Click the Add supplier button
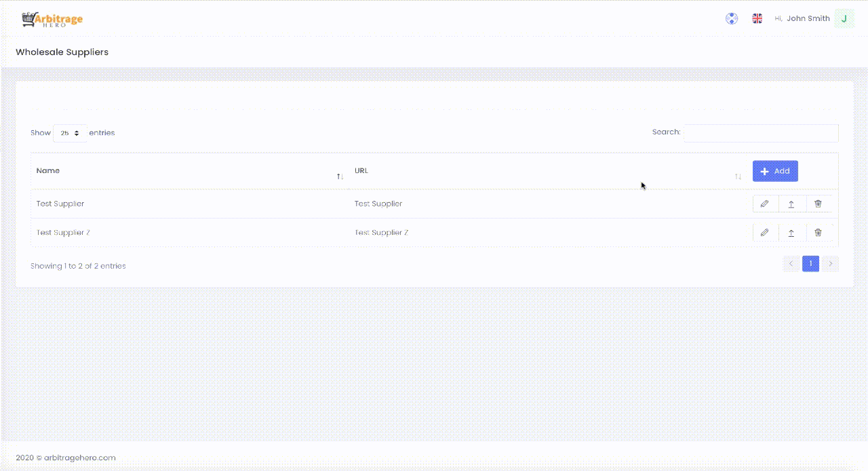 click(x=775, y=171)
